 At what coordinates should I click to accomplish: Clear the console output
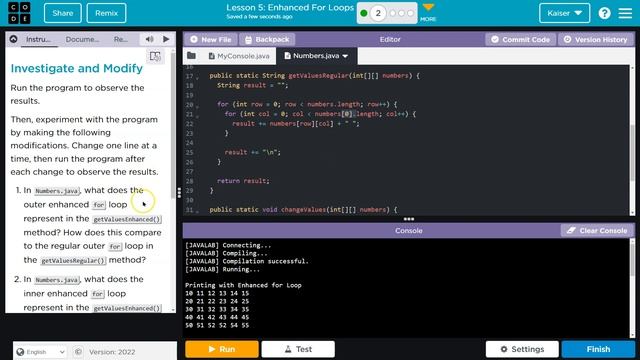point(597,231)
